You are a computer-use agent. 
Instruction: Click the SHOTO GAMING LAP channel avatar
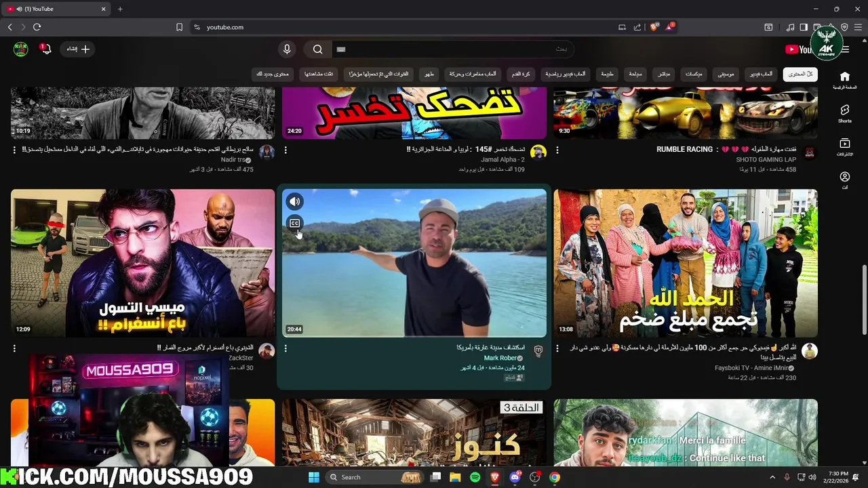[x=810, y=152]
